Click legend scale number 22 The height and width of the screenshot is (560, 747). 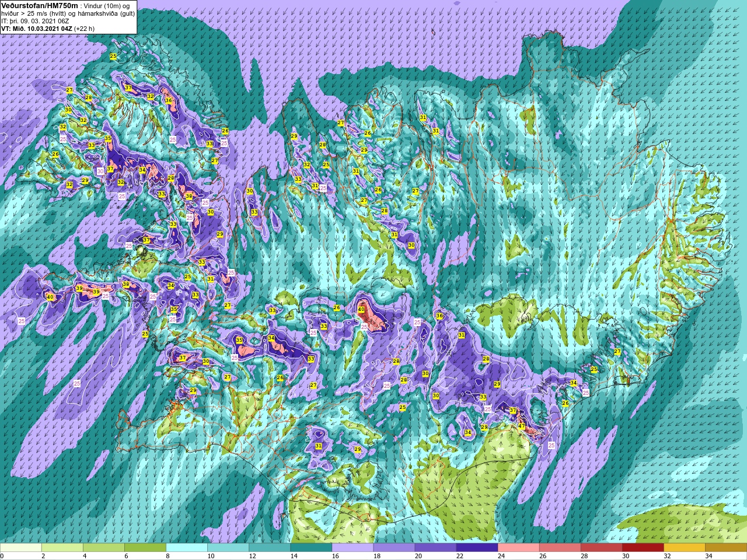pyautogui.click(x=460, y=556)
